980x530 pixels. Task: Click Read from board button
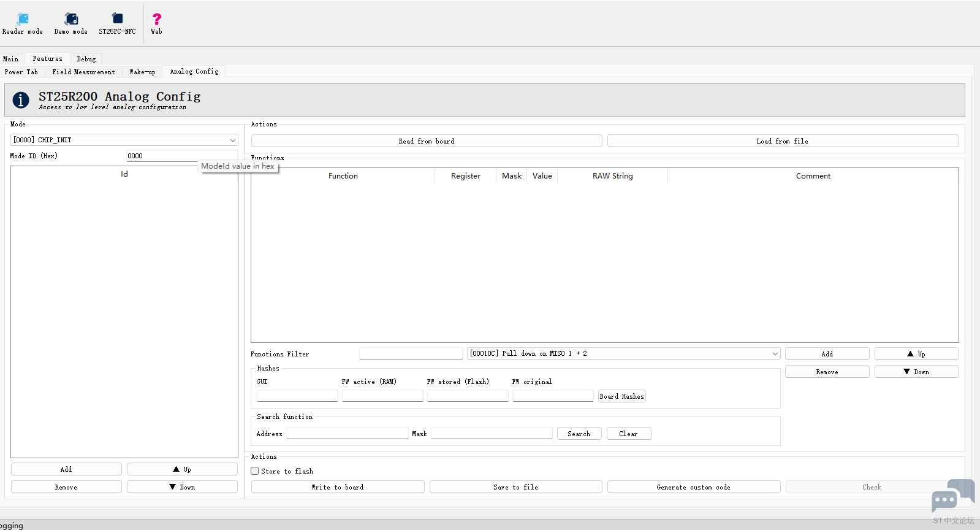tap(427, 141)
